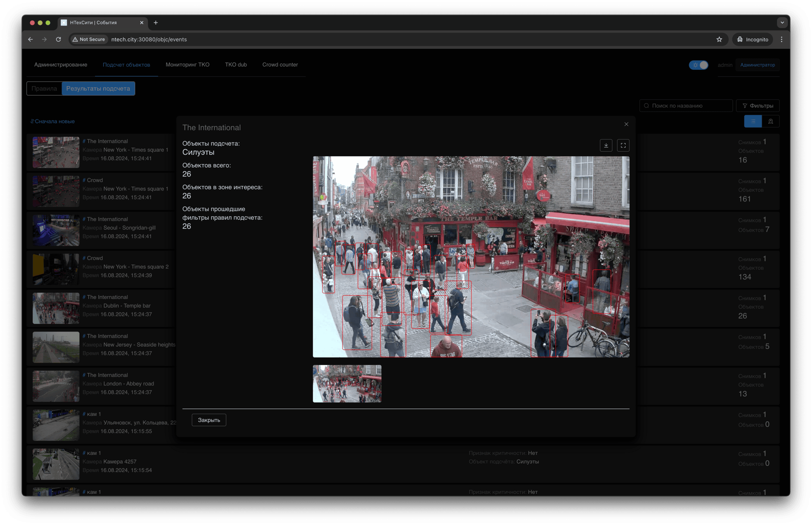Switch to list view mode
Viewport: 812px width, 525px height.
(753, 121)
